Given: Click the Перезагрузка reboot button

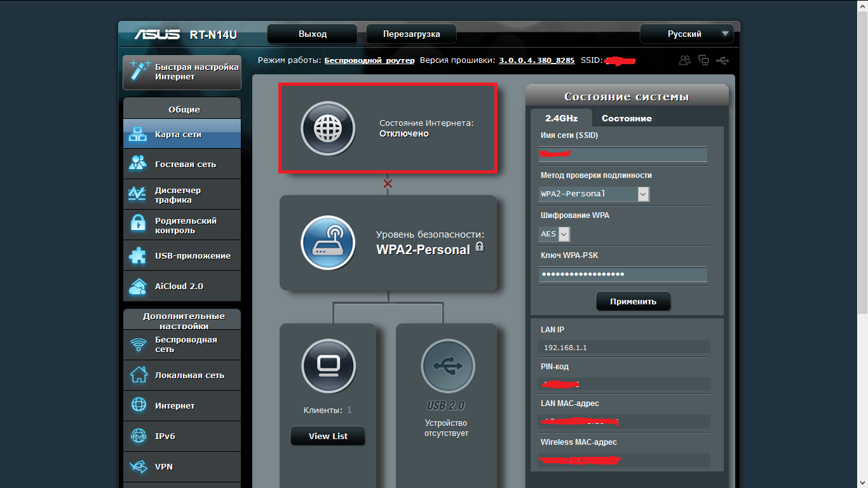Looking at the screenshot, I should point(411,34).
